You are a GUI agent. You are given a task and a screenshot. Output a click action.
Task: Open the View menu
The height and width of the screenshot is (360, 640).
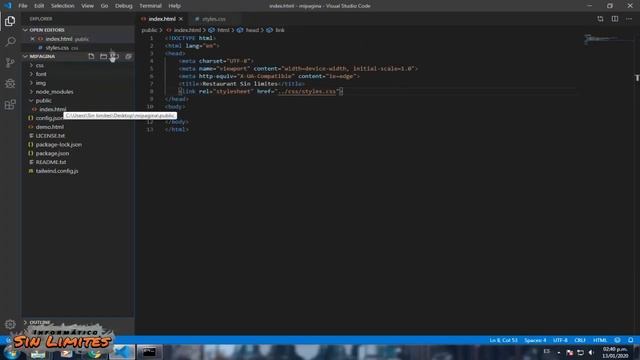point(87,6)
